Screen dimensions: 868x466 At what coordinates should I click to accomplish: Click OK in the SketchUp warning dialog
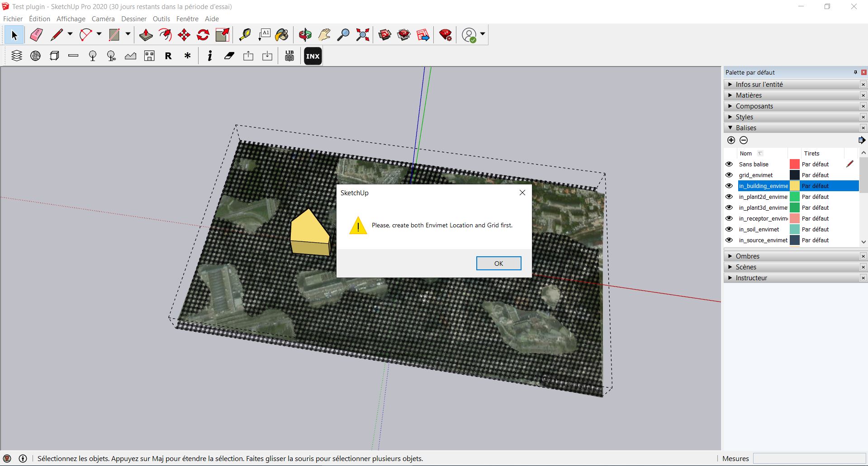coord(498,263)
